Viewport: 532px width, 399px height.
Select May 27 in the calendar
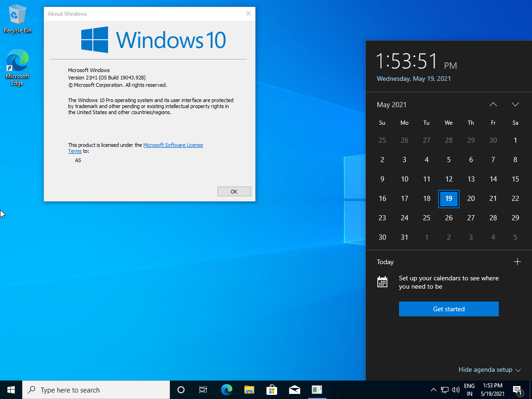click(471, 218)
